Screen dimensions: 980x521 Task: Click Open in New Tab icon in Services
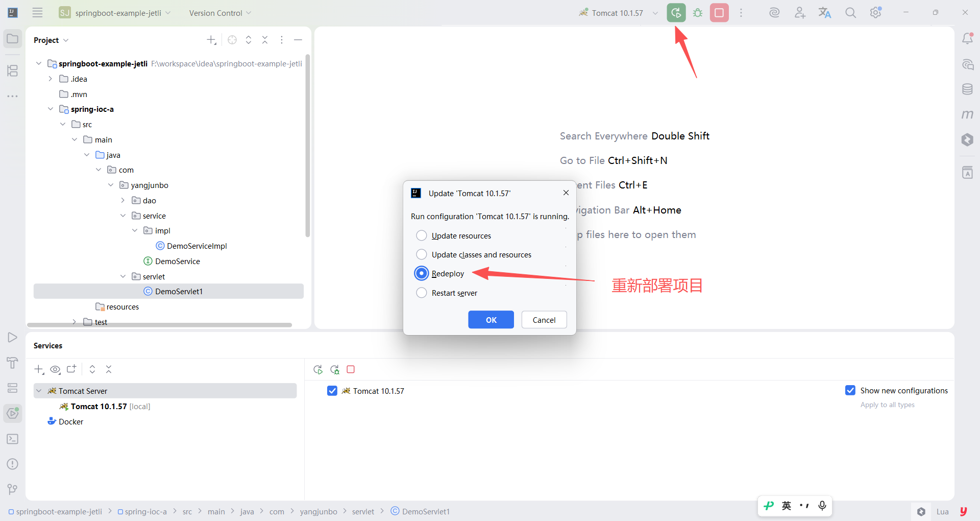pyautogui.click(x=71, y=369)
